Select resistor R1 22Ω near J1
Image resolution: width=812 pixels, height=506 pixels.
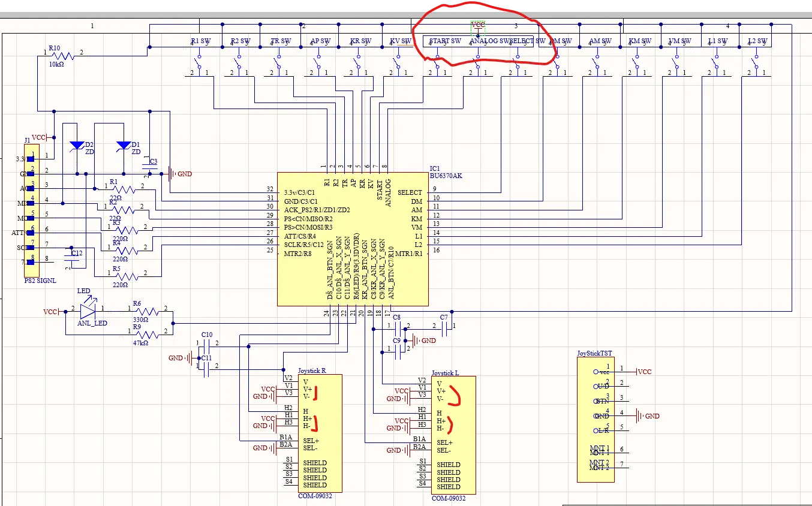click(x=123, y=189)
